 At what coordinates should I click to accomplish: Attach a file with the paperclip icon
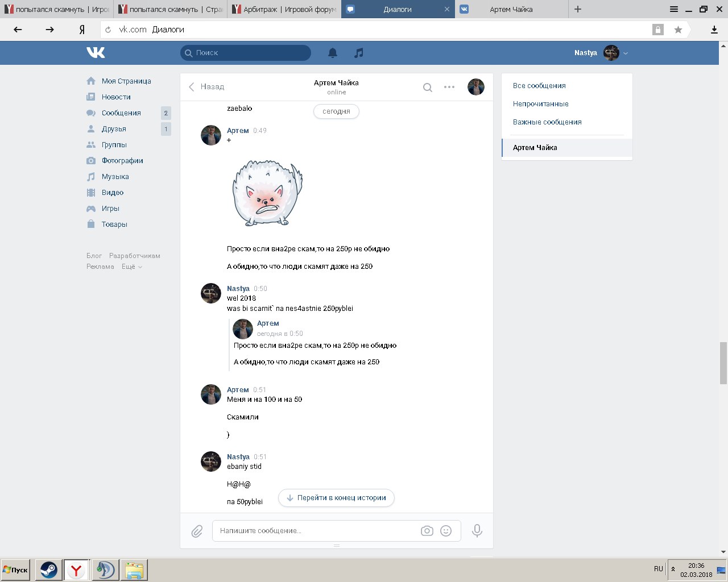197,531
